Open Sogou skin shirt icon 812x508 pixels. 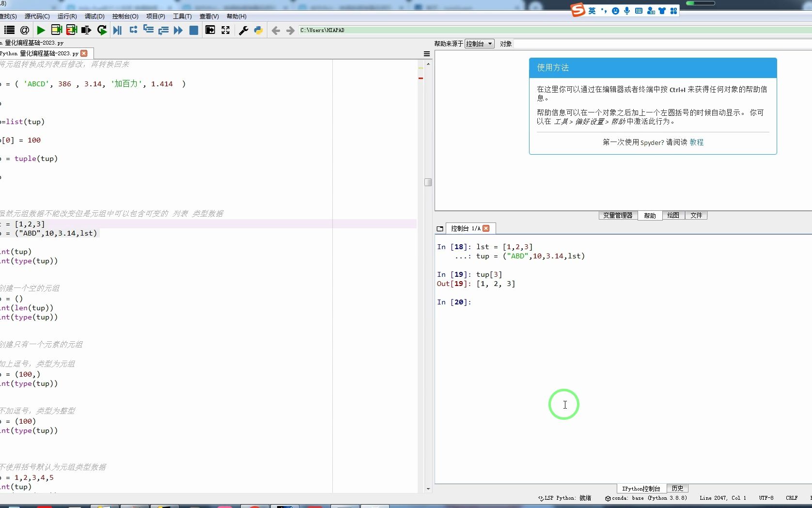662,11
